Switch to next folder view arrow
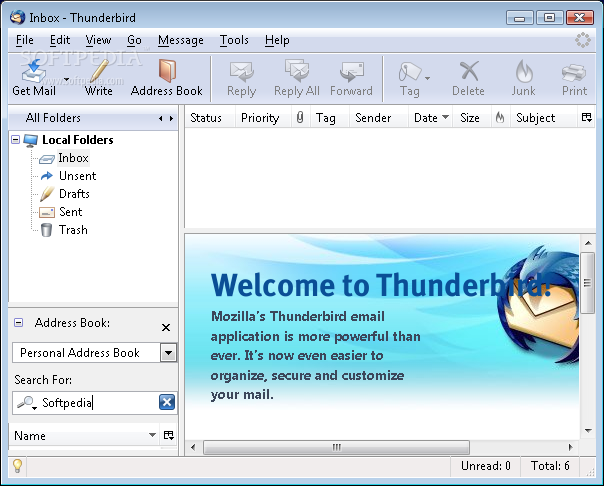 171,119
